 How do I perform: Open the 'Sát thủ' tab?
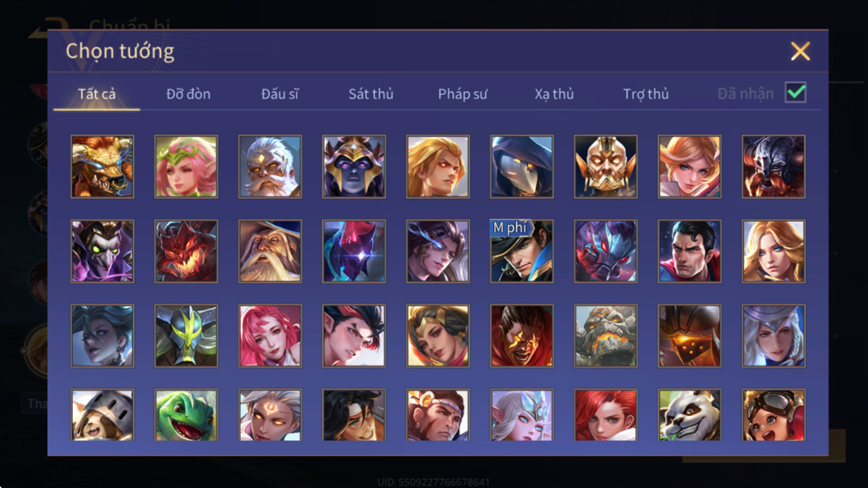[371, 94]
